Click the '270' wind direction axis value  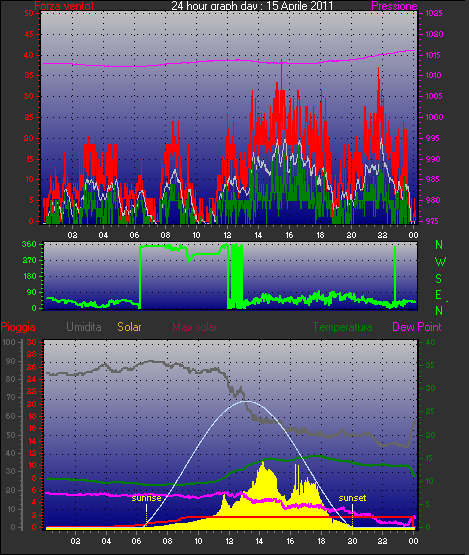pos(30,261)
